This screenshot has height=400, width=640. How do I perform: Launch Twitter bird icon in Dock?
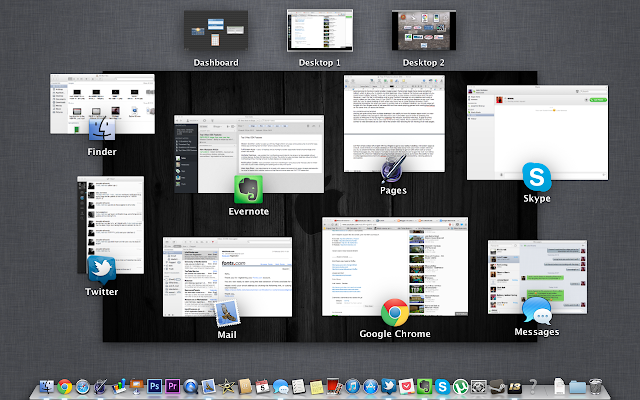coord(388,386)
